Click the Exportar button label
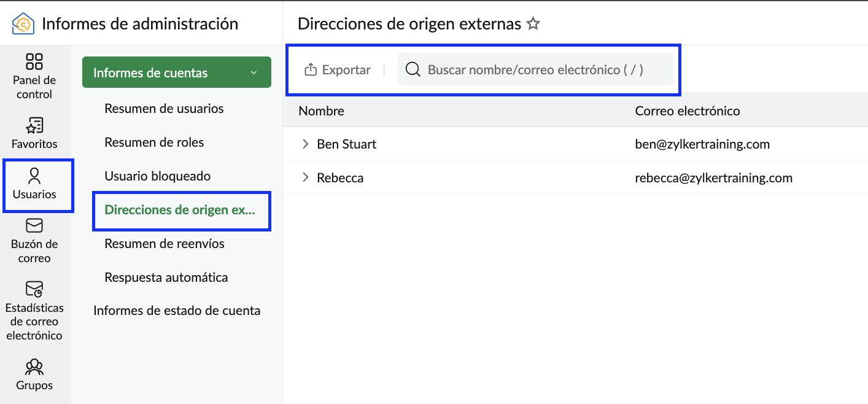 click(x=346, y=70)
